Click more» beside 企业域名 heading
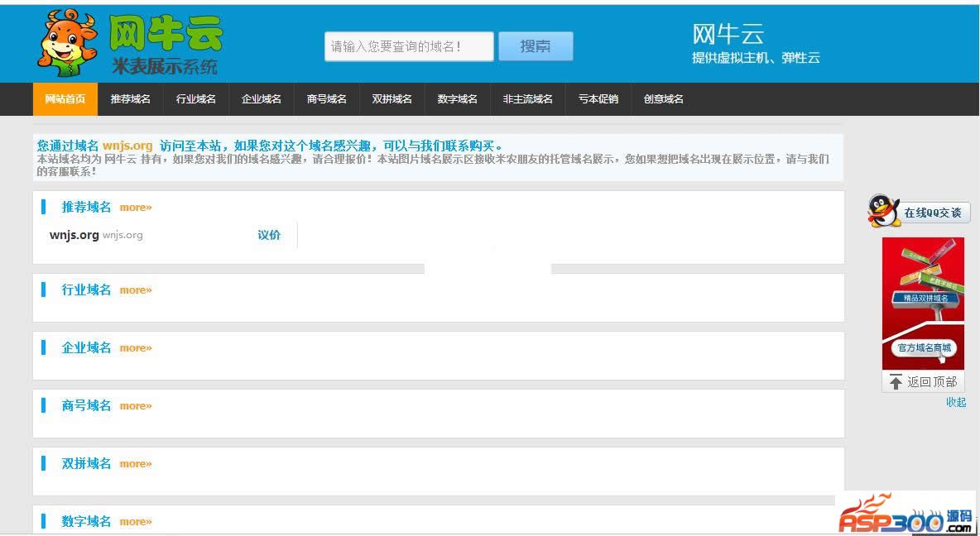 click(136, 348)
